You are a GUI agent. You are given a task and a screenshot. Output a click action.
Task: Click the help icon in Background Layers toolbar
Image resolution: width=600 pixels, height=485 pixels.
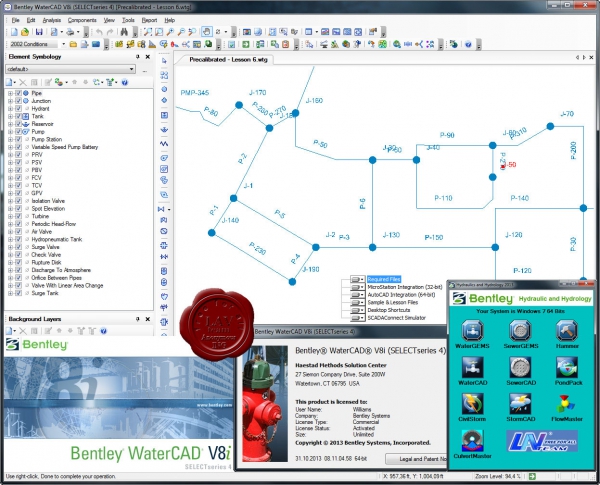click(x=103, y=331)
